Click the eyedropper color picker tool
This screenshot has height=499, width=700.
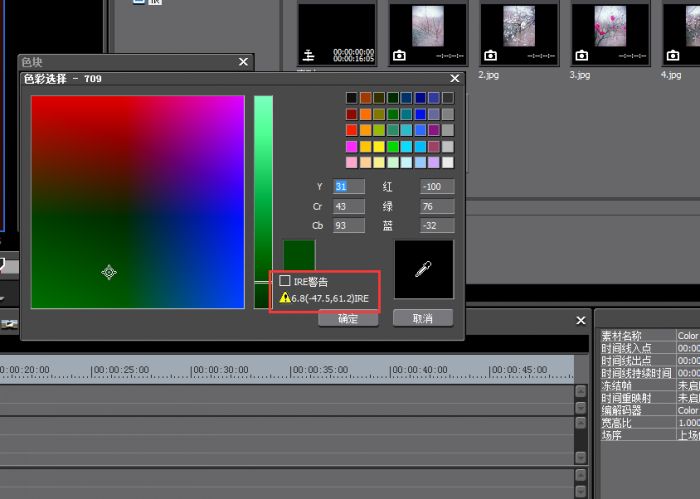pos(423,269)
